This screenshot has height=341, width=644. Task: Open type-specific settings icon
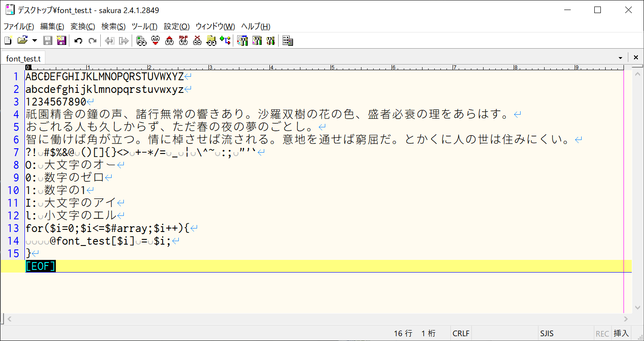coord(257,41)
